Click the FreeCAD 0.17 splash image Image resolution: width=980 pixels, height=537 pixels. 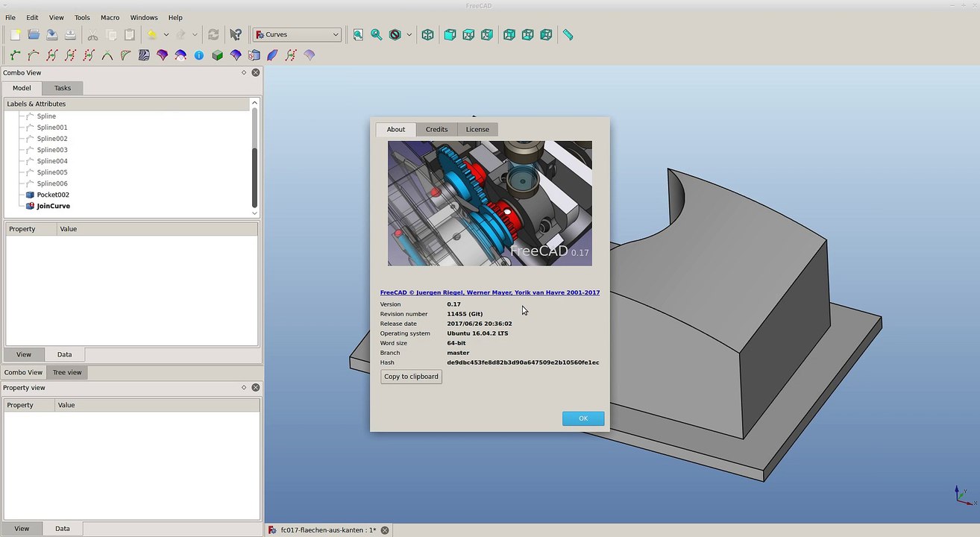point(490,204)
